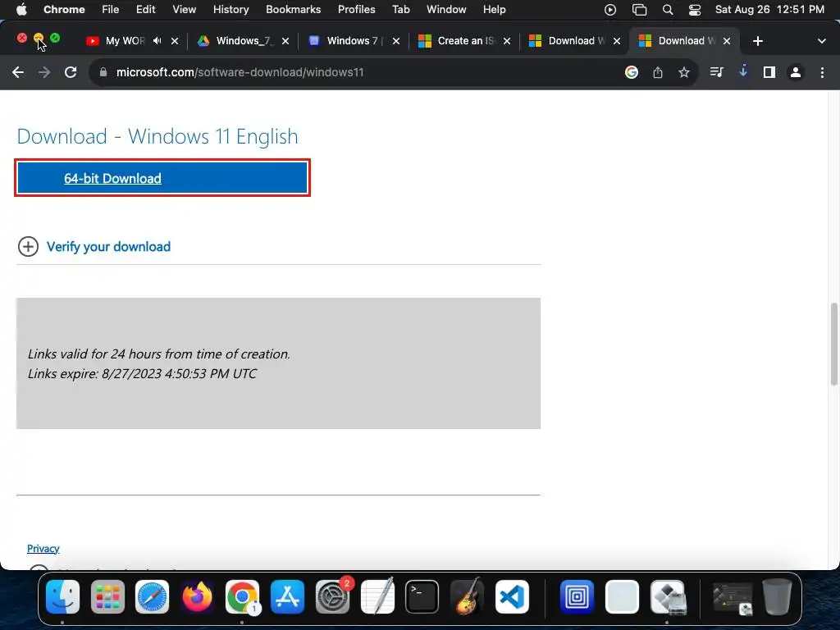Launch GarageBand from the Dock

pos(467,596)
